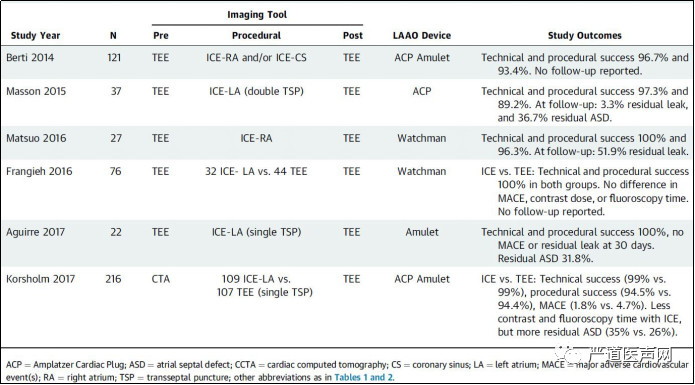Image resolution: width=695 pixels, height=385 pixels.
Task: Click the Post column header
Action: 352,35
